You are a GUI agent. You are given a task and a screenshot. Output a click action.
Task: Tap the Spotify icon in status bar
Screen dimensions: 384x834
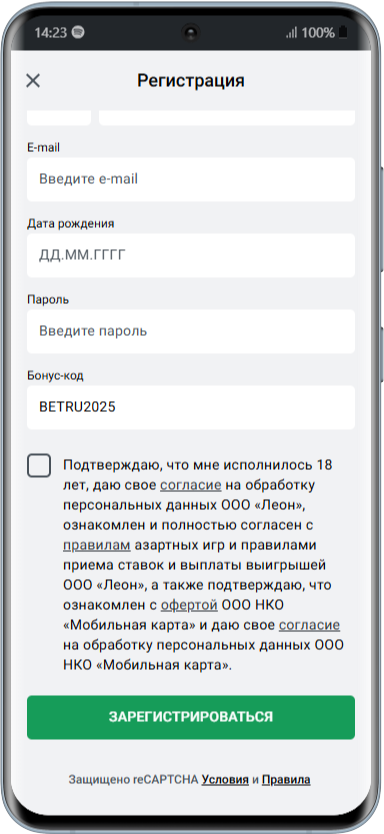(x=78, y=32)
